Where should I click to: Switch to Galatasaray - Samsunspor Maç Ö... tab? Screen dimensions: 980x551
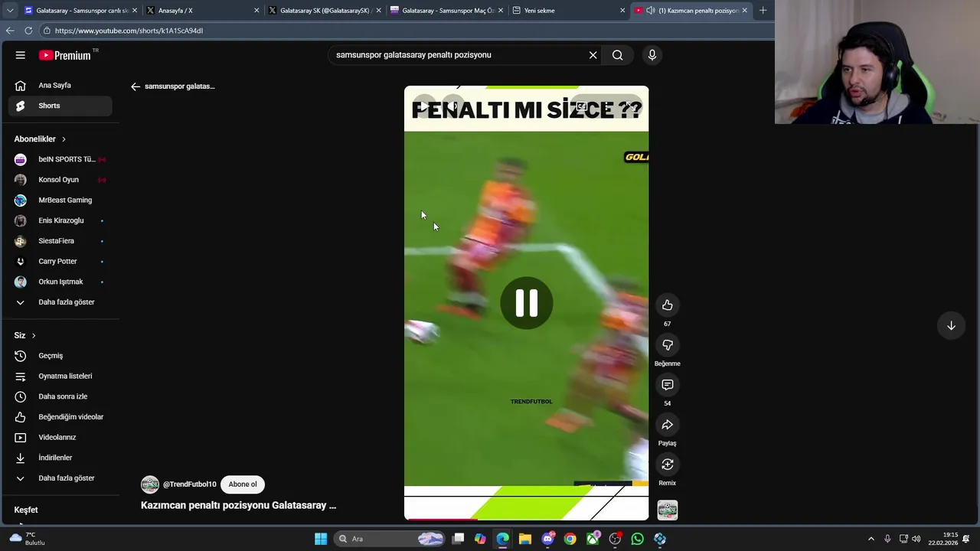coord(446,11)
